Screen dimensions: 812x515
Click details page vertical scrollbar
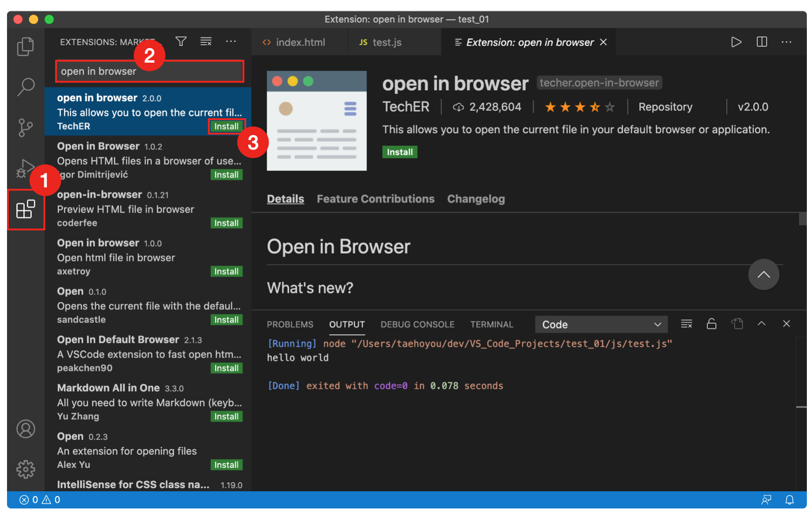(803, 219)
